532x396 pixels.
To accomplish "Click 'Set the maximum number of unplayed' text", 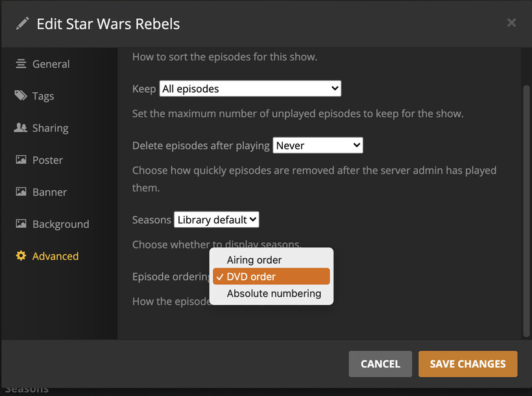I will point(298,114).
